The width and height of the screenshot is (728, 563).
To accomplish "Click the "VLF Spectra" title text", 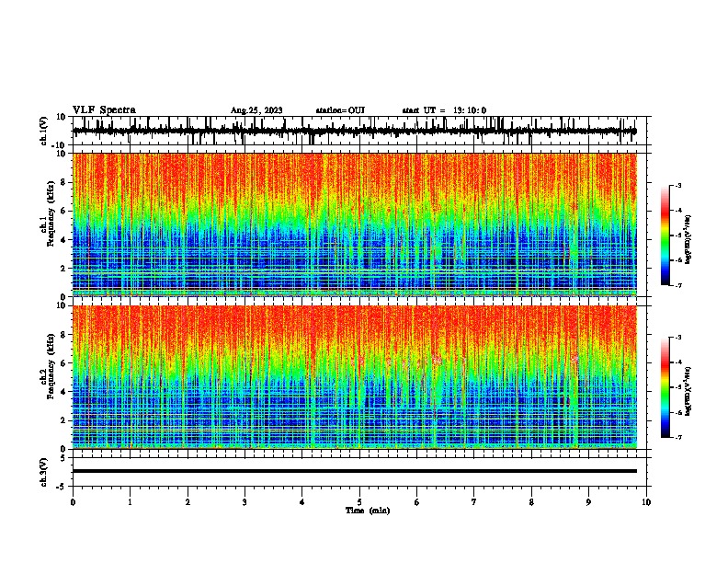I will click(104, 110).
